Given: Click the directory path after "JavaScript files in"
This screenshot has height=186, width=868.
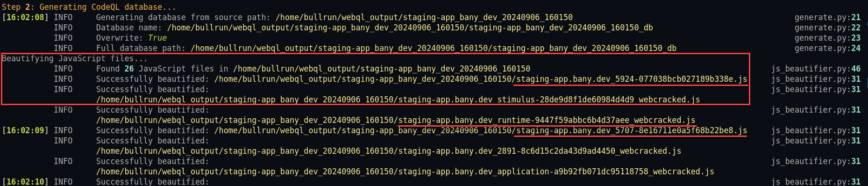Looking at the screenshot, I should point(382,69).
